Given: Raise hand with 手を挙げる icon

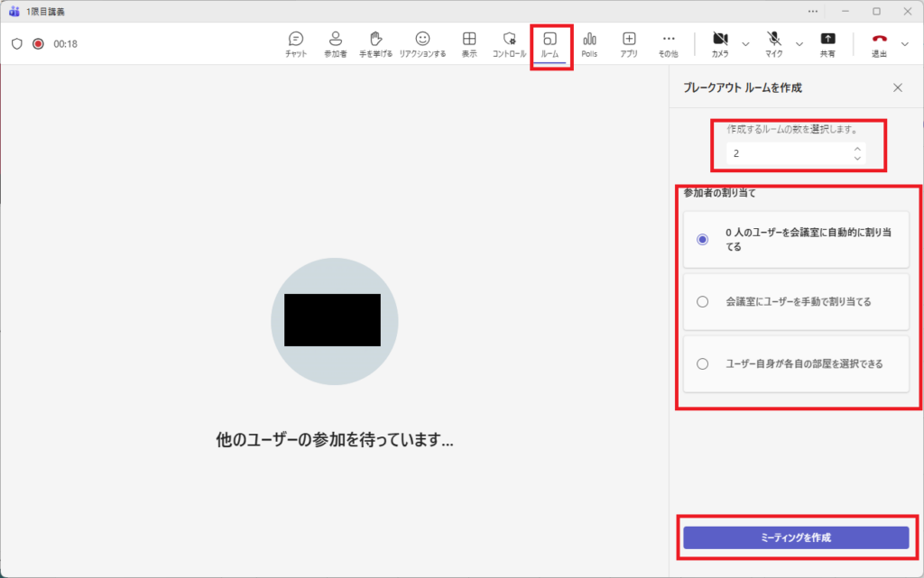Looking at the screenshot, I should [376, 43].
